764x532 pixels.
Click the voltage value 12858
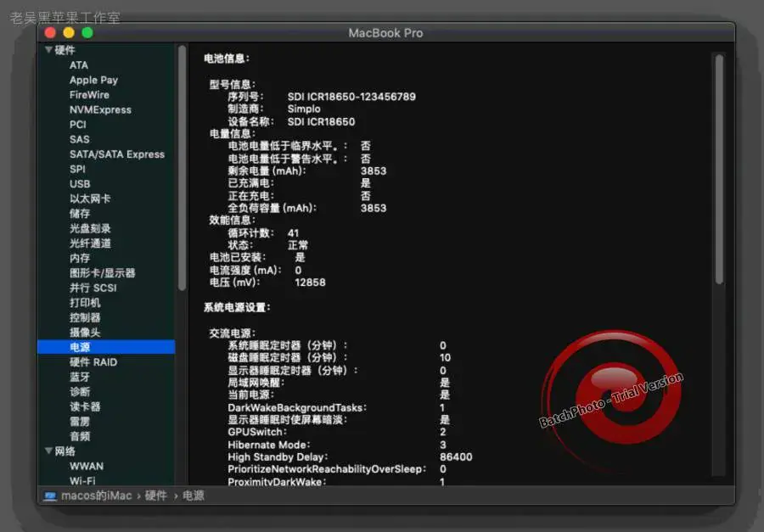pyautogui.click(x=310, y=282)
